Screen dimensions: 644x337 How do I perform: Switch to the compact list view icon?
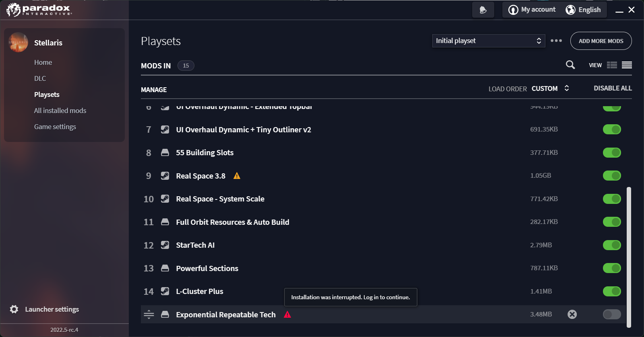click(x=627, y=65)
